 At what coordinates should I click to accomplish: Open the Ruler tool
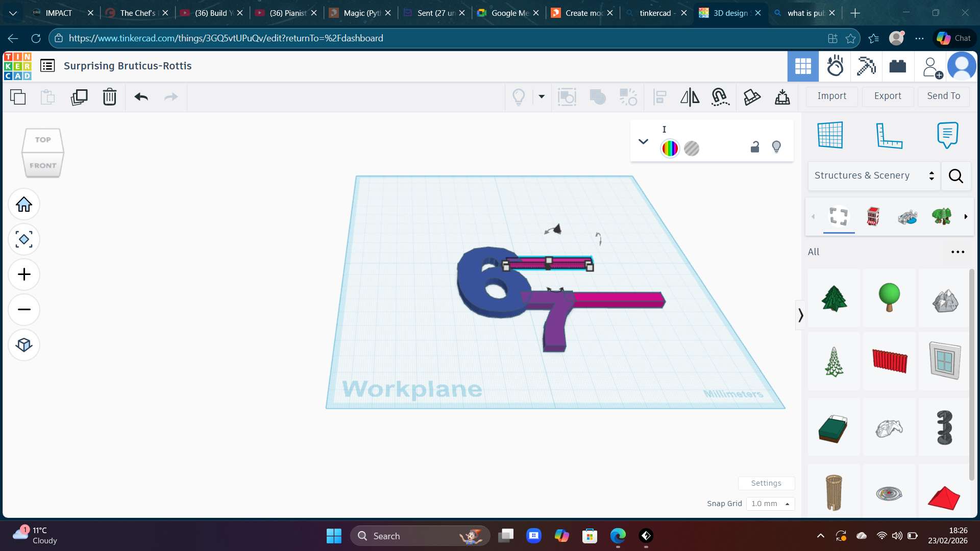tap(889, 135)
